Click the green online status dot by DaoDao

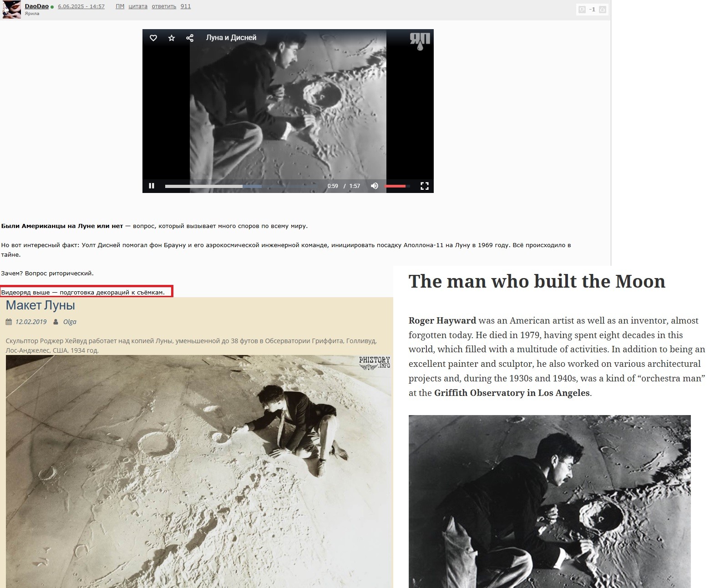(x=52, y=7)
